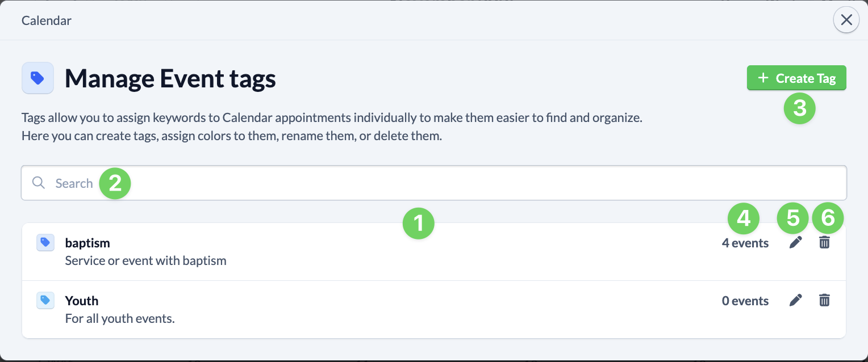The image size is (868, 362).
Task: Click the blue tag icon beside Manage Event tags
Action: point(37,78)
